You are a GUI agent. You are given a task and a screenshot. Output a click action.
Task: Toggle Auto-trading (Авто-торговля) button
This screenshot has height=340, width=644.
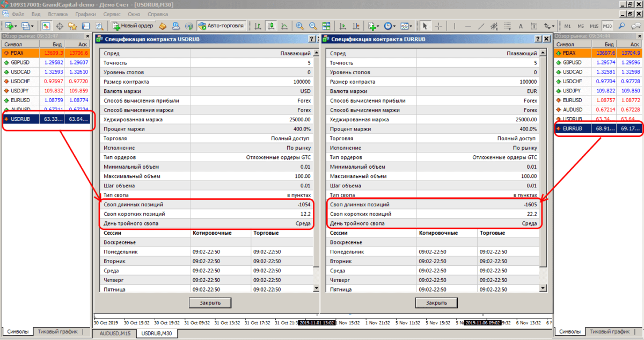click(x=221, y=25)
